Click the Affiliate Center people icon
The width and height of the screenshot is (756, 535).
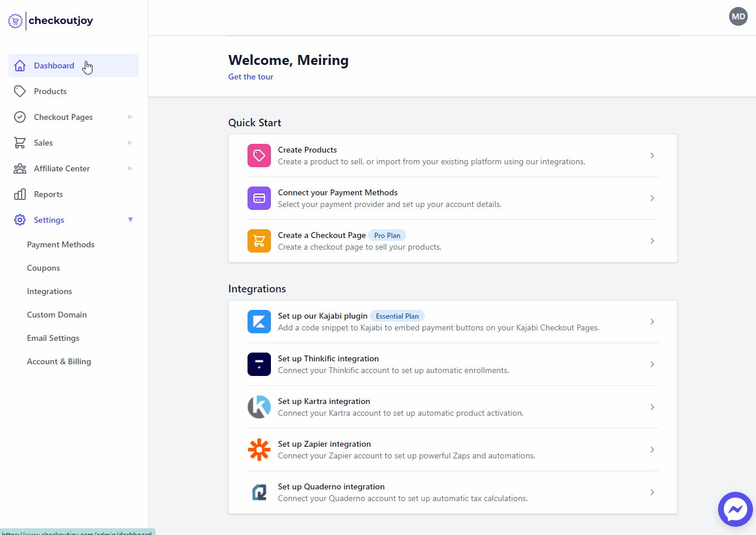click(x=20, y=168)
